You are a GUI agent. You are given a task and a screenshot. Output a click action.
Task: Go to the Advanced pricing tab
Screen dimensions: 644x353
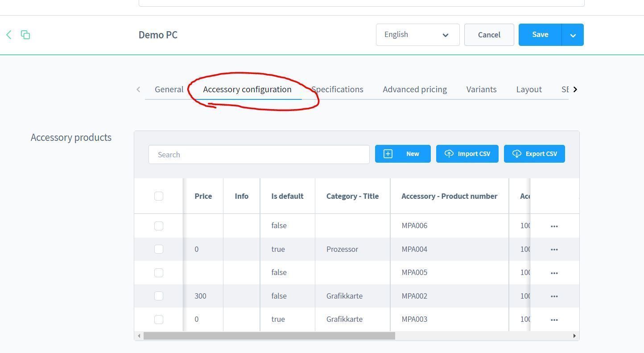click(414, 89)
